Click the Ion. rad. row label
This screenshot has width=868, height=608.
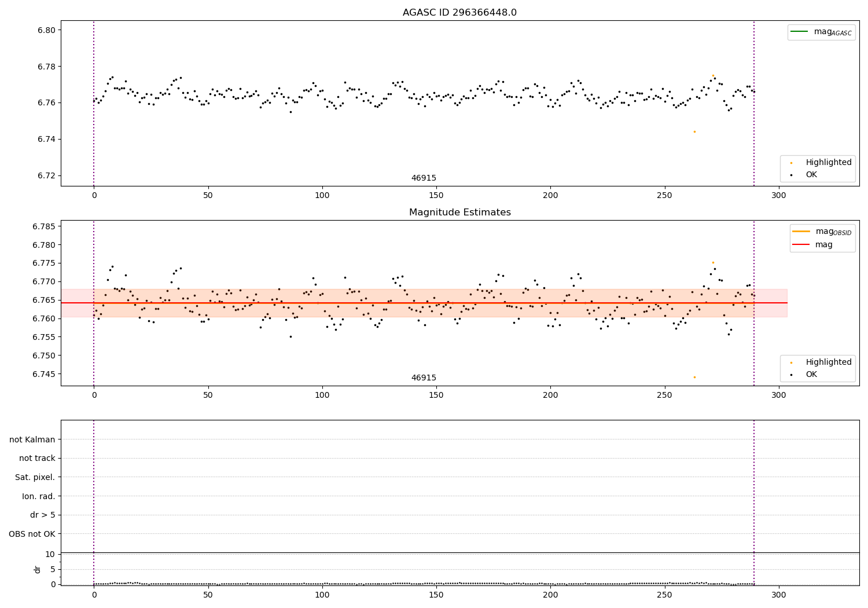click(39, 496)
